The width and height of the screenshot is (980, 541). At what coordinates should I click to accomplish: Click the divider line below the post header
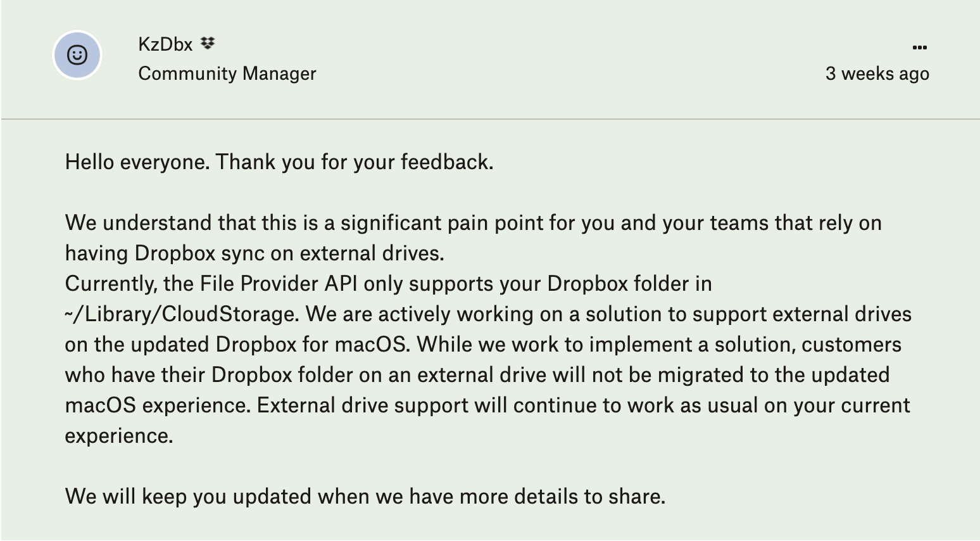pyautogui.click(x=490, y=118)
